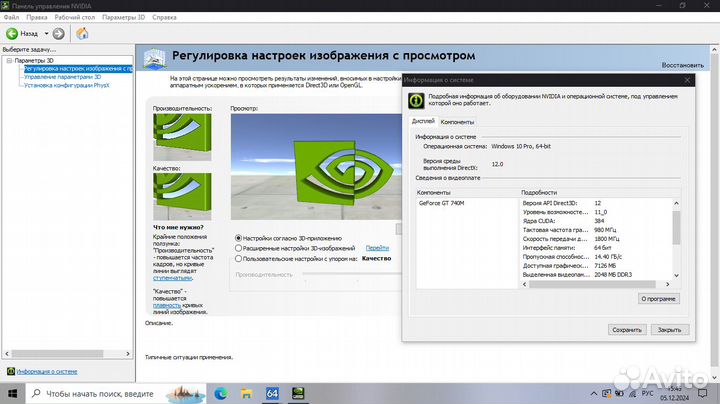Click the network icon in system tray
Viewport: 720px width, 404px height.
(x=633, y=393)
